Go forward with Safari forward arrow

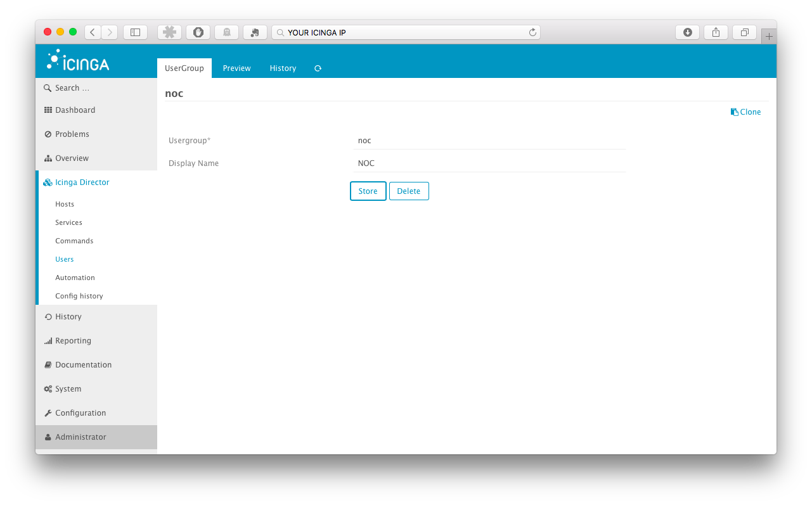(110, 32)
